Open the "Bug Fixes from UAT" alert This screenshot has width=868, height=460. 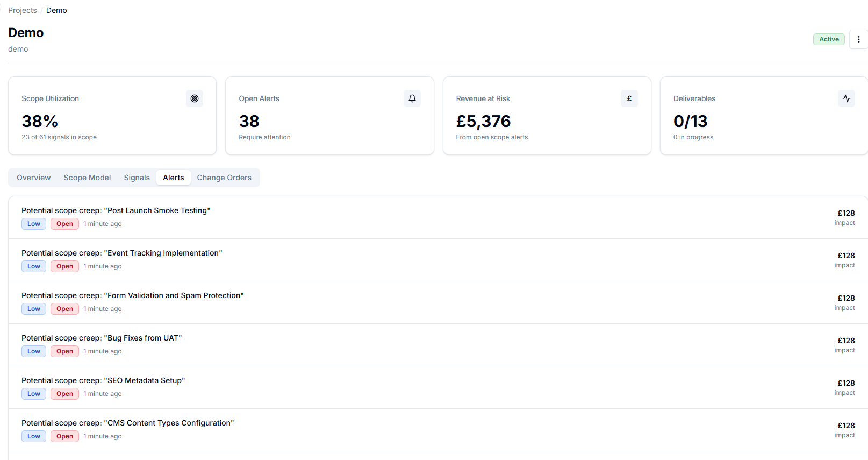tap(102, 338)
